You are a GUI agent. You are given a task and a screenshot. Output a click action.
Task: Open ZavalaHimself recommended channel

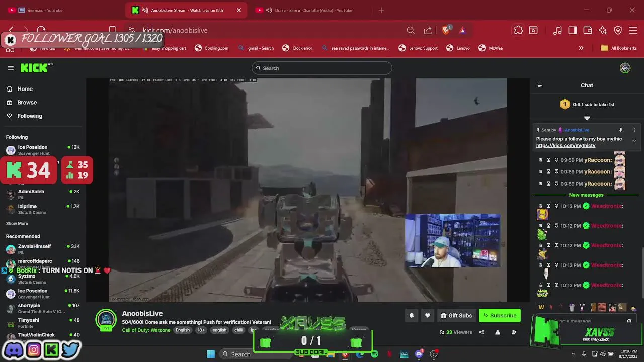pyautogui.click(x=43, y=249)
